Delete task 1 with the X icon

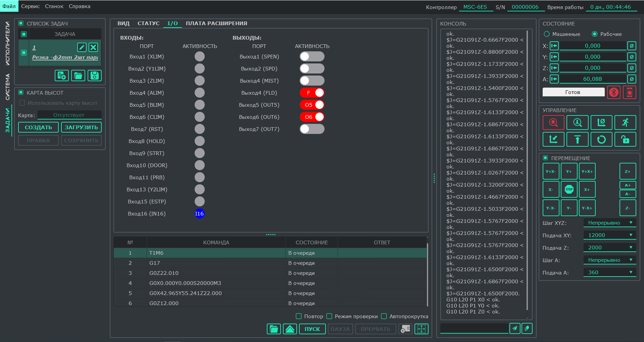pyautogui.click(x=94, y=47)
